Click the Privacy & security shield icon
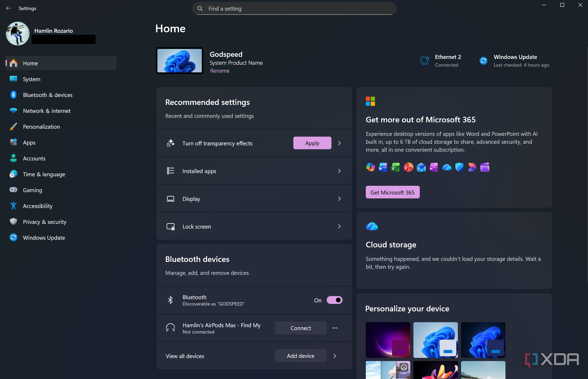This screenshot has height=379, width=588. tap(13, 221)
